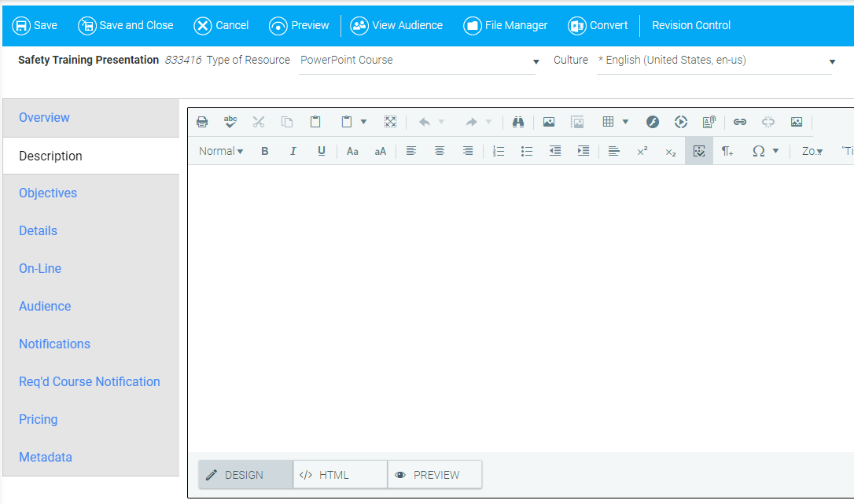Open the Audience tab
Viewport: 854px width, 504px height.
pyautogui.click(x=45, y=306)
